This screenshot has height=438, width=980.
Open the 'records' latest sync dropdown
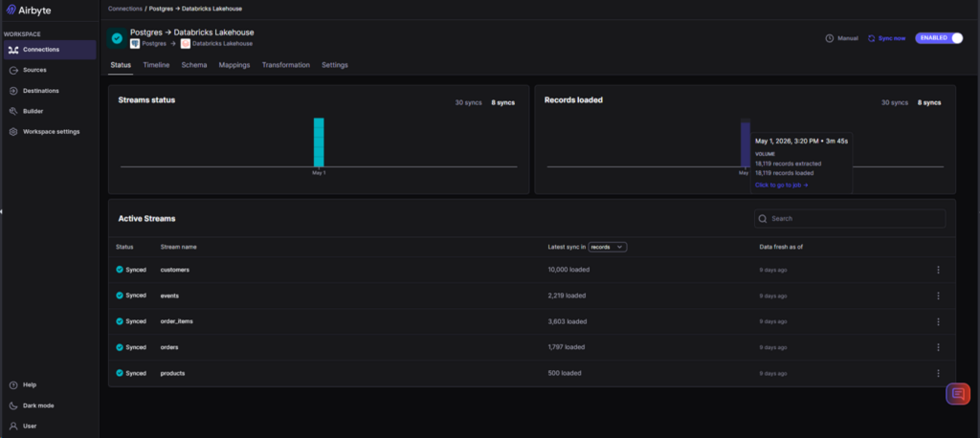[x=608, y=247]
